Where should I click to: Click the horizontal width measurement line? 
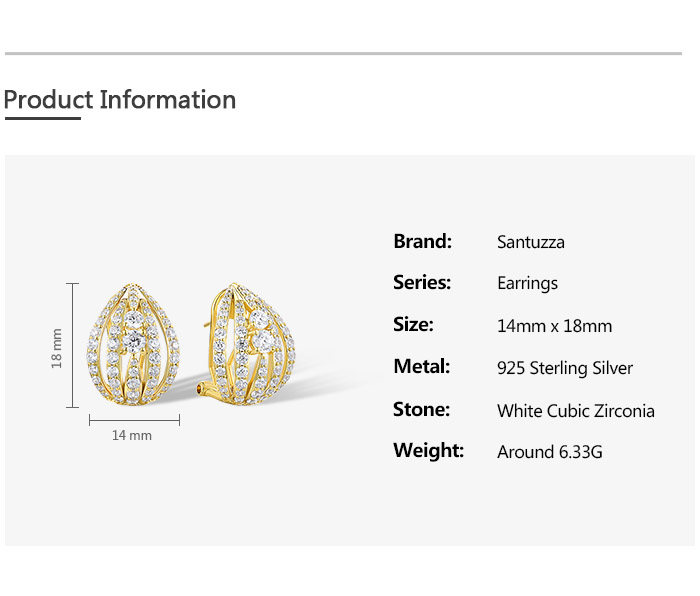pyautogui.click(x=134, y=420)
